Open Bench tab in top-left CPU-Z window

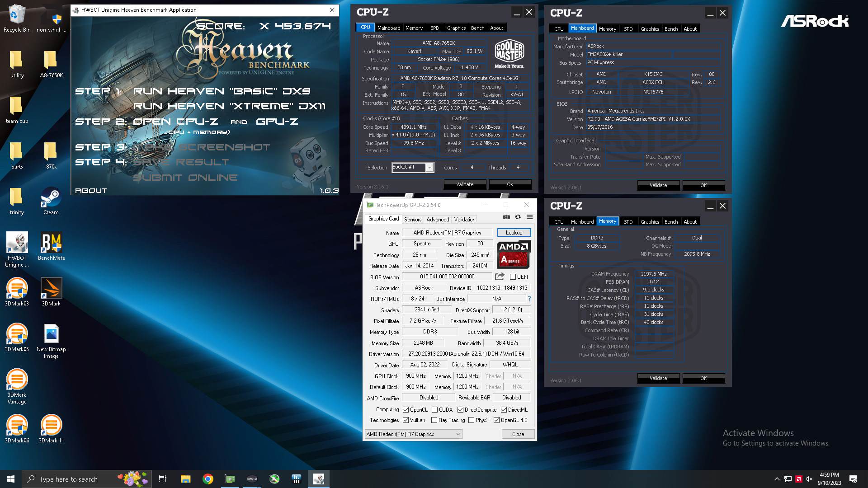click(x=477, y=28)
